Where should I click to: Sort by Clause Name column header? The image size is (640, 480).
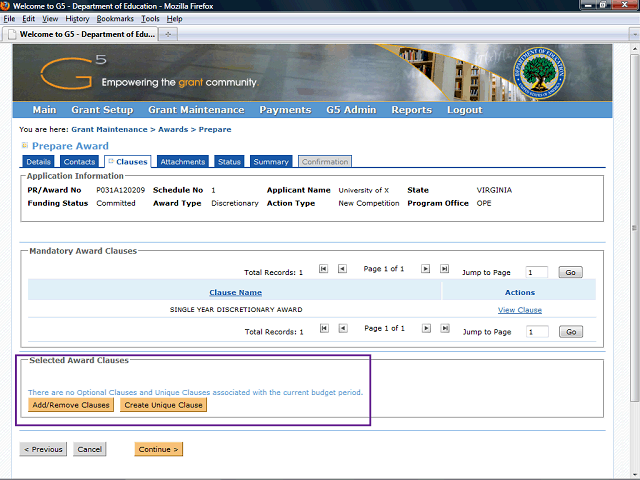click(236, 292)
